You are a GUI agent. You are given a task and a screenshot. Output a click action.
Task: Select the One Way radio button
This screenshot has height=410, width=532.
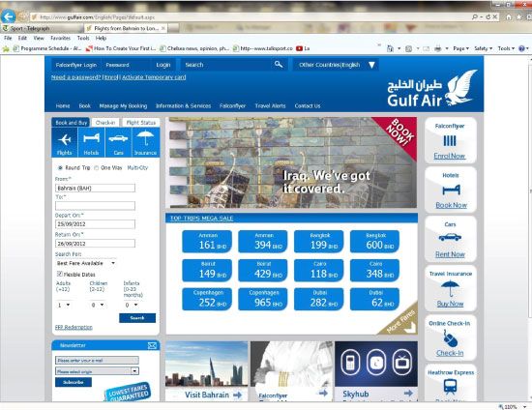point(97,168)
